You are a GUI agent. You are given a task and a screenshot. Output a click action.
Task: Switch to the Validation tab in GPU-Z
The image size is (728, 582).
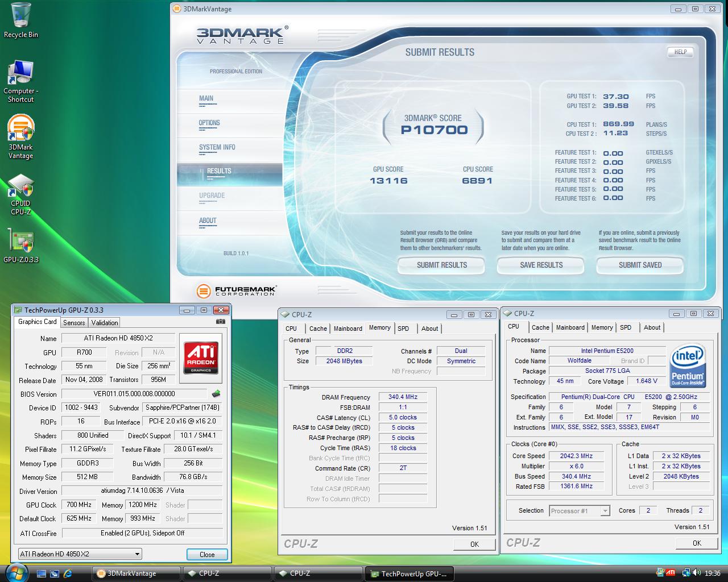coord(105,323)
